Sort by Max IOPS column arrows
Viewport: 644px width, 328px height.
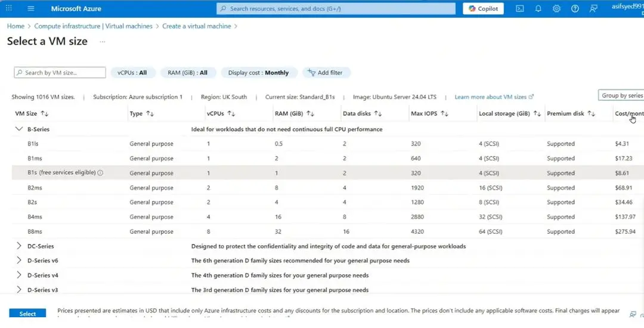point(444,114)
